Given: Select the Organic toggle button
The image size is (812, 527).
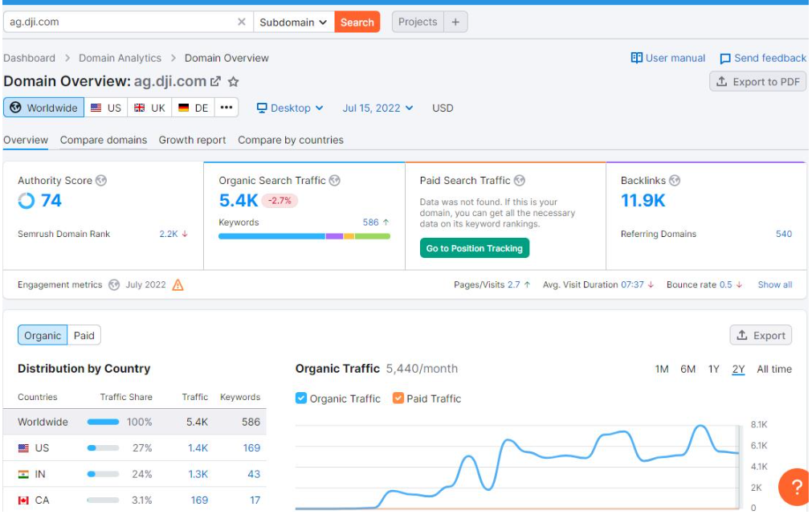Looking at the screenshot, I should [x=43, y=335].
